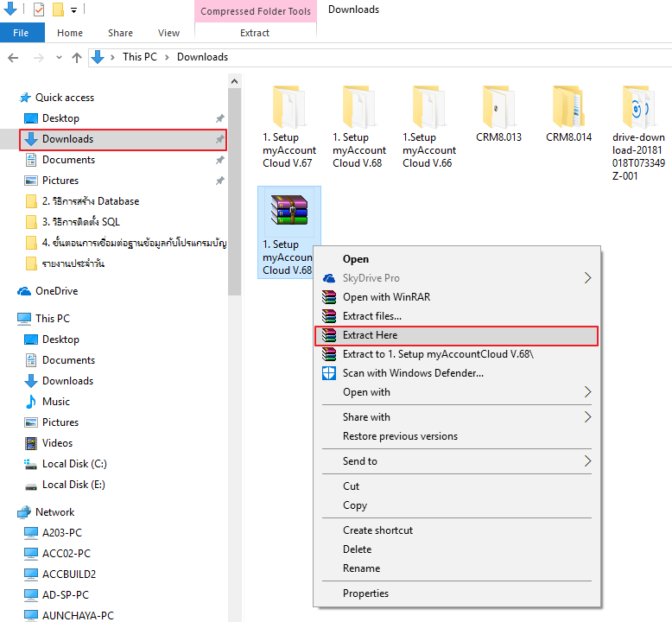Choose Extract to 1. Setup myAccountCloud V.68\
The image size is (672, 622).
coord(457,354)
